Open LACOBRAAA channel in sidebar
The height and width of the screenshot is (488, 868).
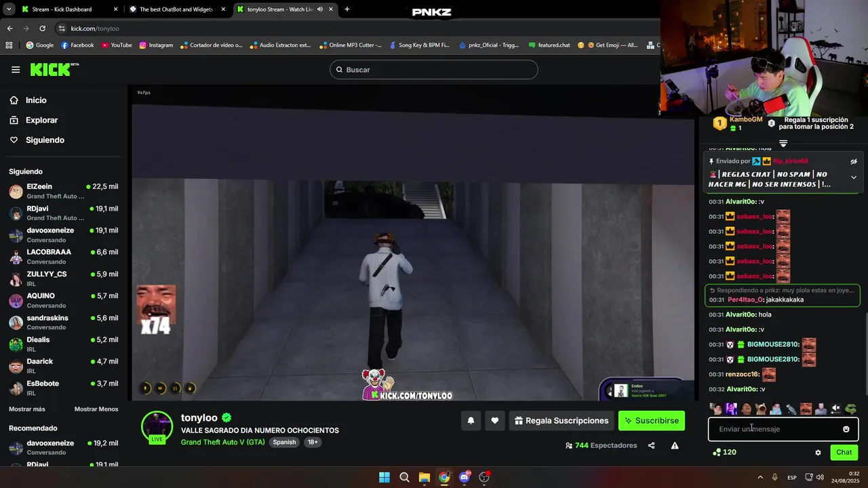coord(64,257)
